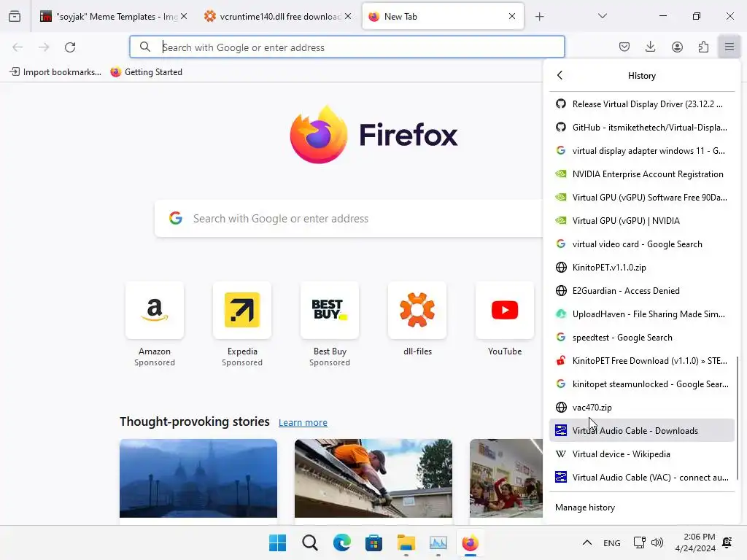Open speedtest Google Search history entry
Image resolution: width=747 pixels, height=560 pixels.
point(642,337)
